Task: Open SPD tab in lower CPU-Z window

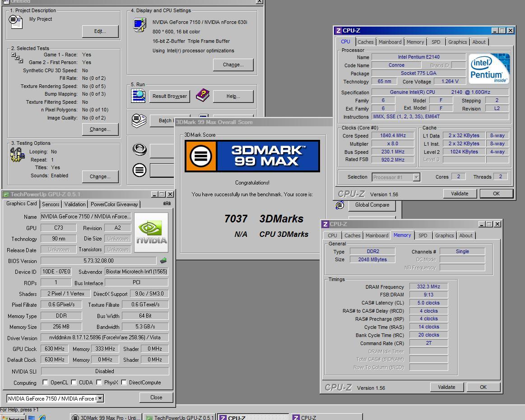Action: click(423, 235)
